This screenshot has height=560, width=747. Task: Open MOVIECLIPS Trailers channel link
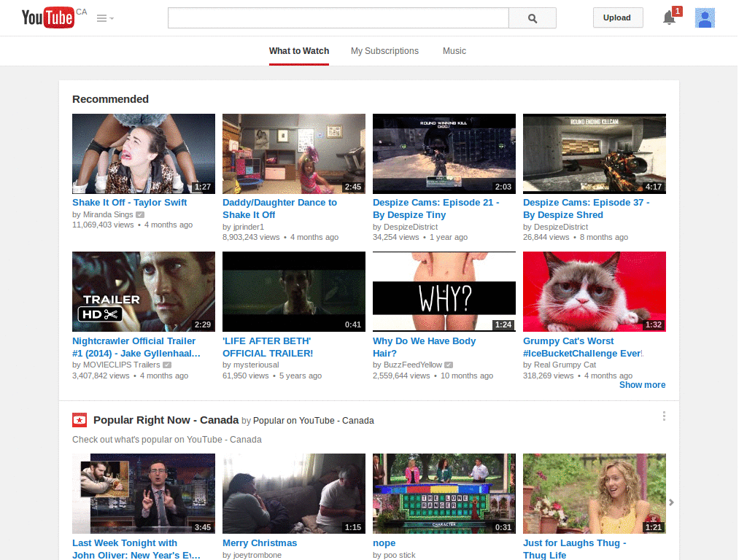[x=122, y=365]
